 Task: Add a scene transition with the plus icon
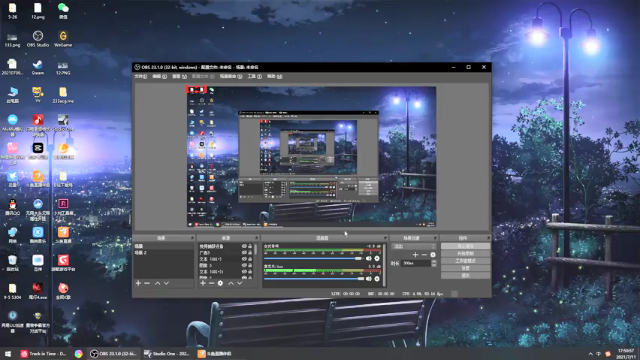(x=416, y=255)
